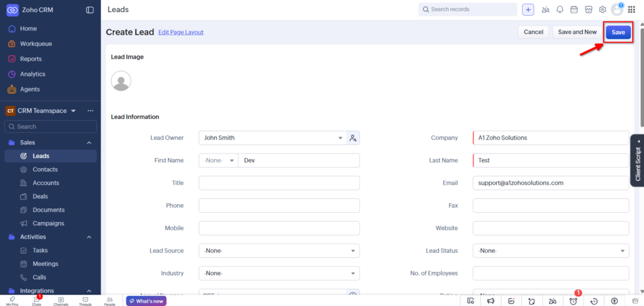644x306 pixels.
Task: Open the First Name salutation dropdown
Action: pyautogui.click(x=218, y=161)
